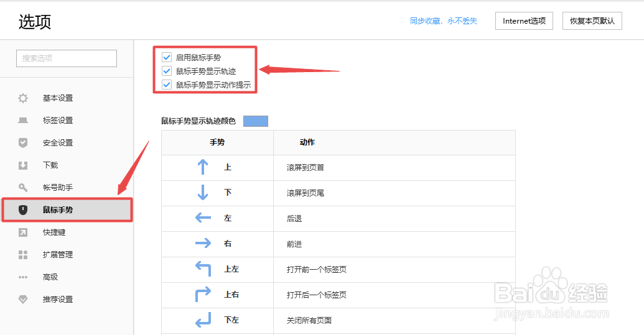Screen dimensions: 644x335
Task: Click the gear icon beside 基本设置
Action: point(23,98)
